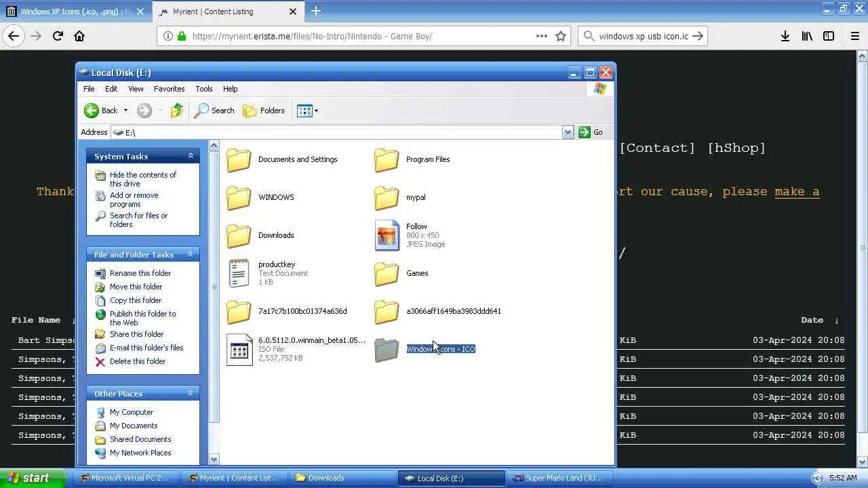Open the Views dropdown button
Viewport: 868px width, 488px height.
tap(307, 110)
